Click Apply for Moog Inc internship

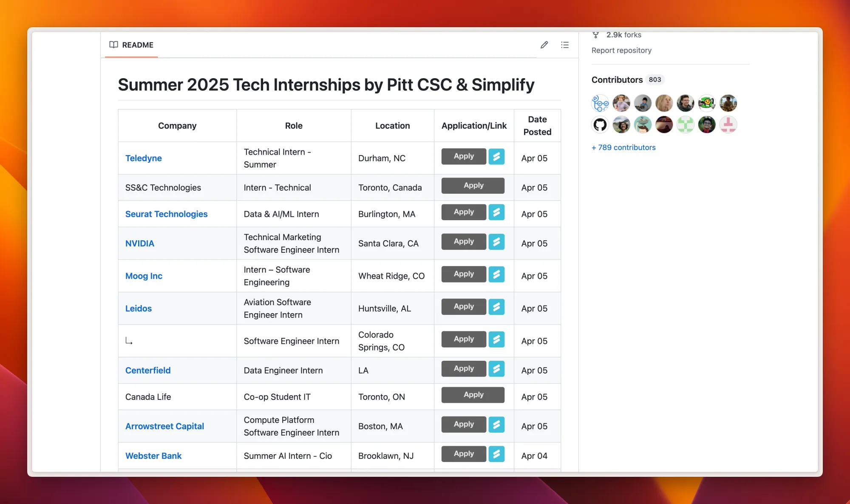coord(463,274)
